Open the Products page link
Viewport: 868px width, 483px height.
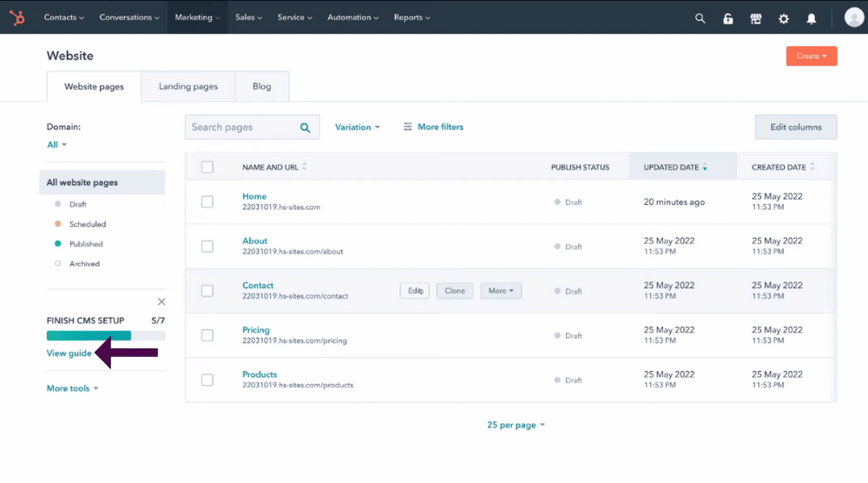259,374
